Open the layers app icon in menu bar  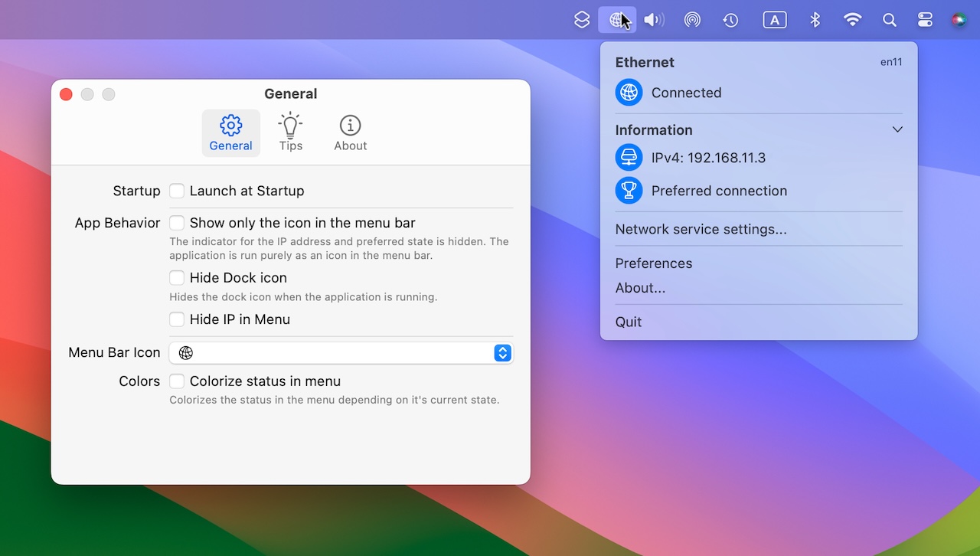(x=583, y=20)
